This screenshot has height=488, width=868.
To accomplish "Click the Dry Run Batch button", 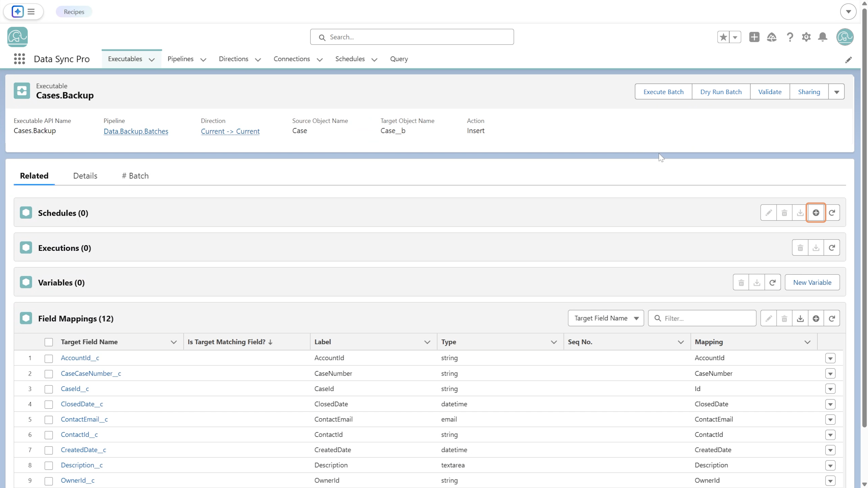I will 721,92.
